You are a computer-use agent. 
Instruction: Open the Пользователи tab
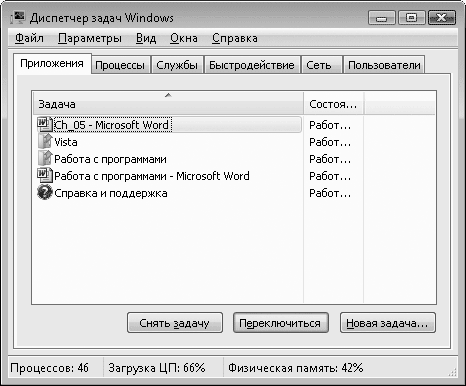click(384, 65)
